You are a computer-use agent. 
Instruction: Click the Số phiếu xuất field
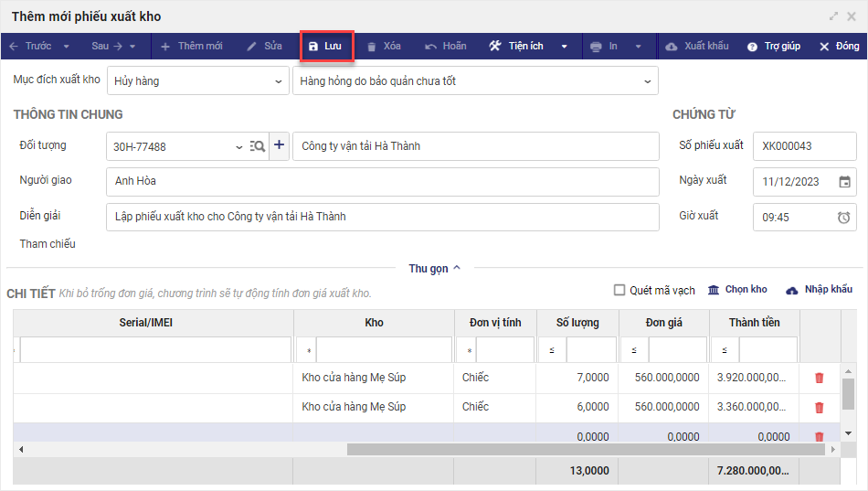click(803, 146)
